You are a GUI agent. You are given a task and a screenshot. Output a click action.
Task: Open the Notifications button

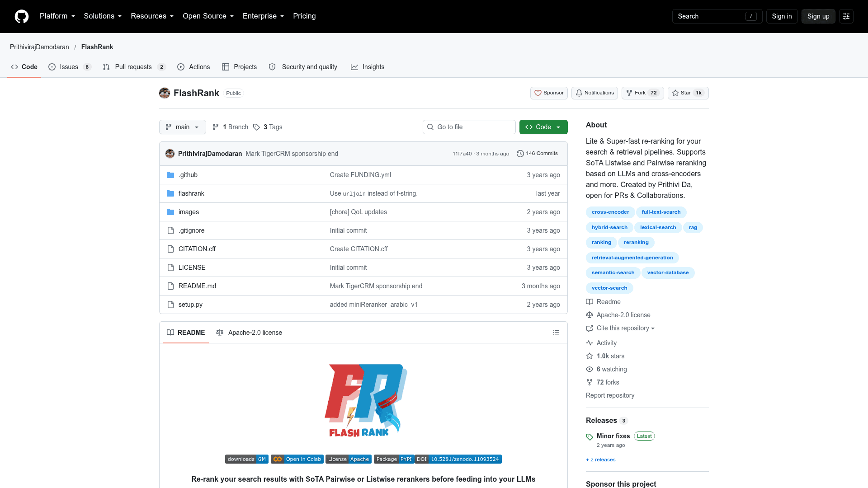coord(594,93)
